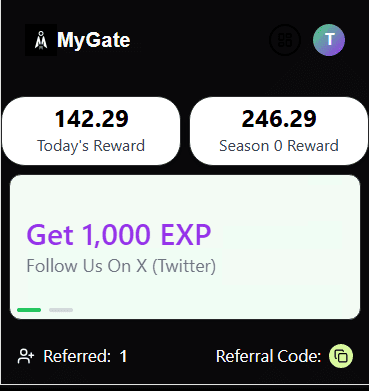The image size is (369, 391).
Task: Switch to second gray carousel indicator
Action: (61, 310)
